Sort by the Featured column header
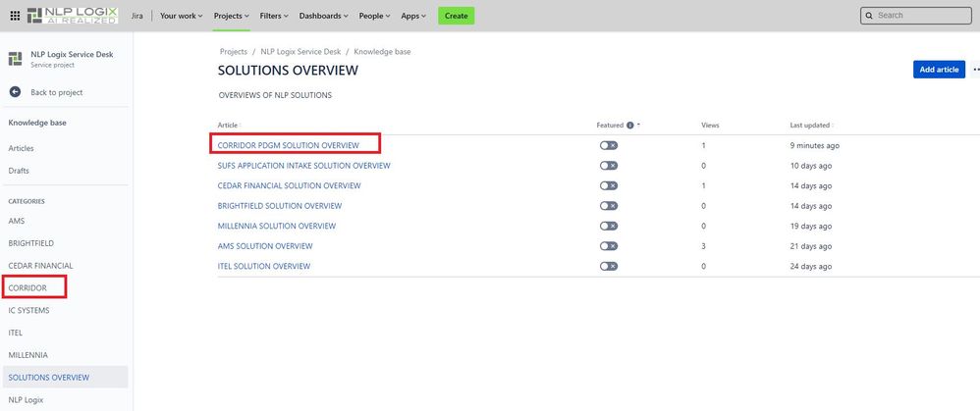 click(618, 126)
